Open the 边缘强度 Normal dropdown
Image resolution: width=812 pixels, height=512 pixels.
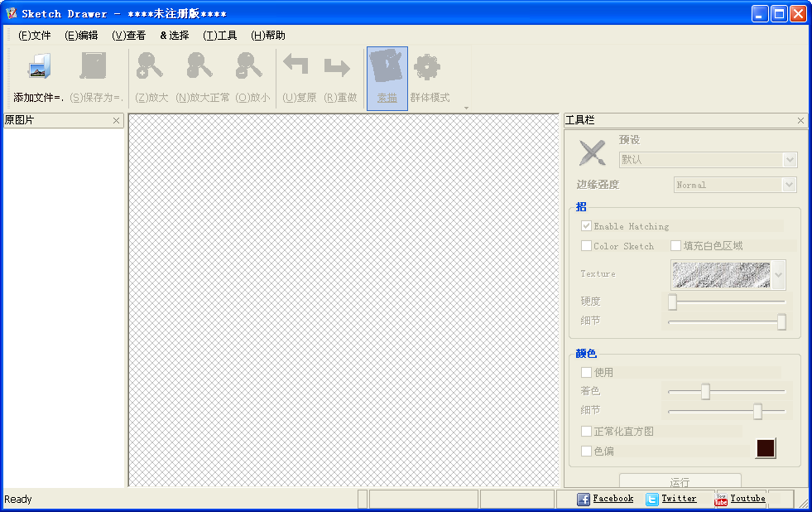(789, 185)
